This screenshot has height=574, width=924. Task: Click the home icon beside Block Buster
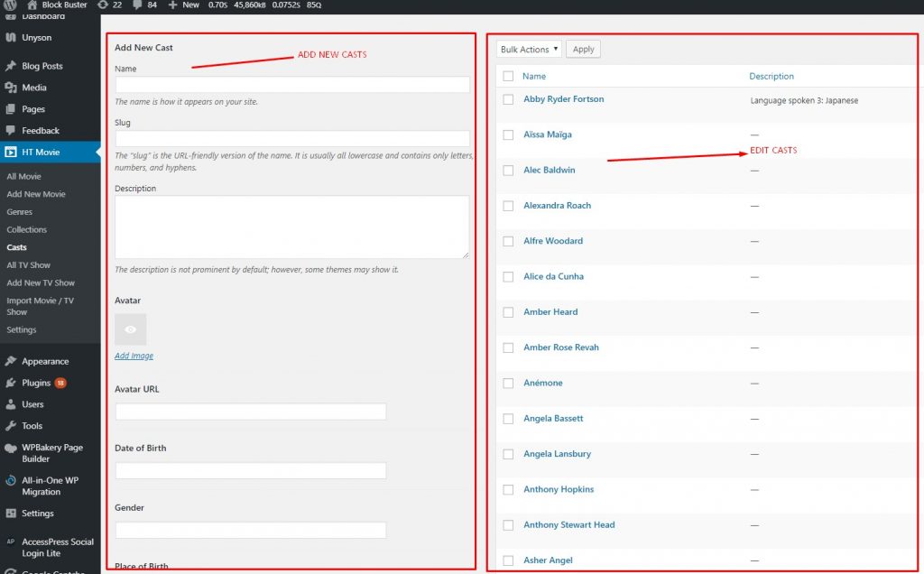[x=32, y=5]
